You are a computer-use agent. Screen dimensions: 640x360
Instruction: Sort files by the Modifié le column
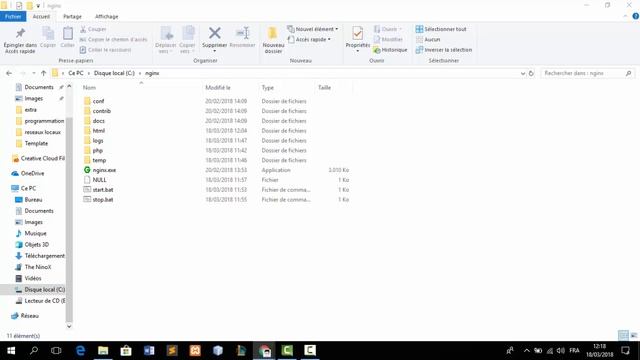point(218,87)
